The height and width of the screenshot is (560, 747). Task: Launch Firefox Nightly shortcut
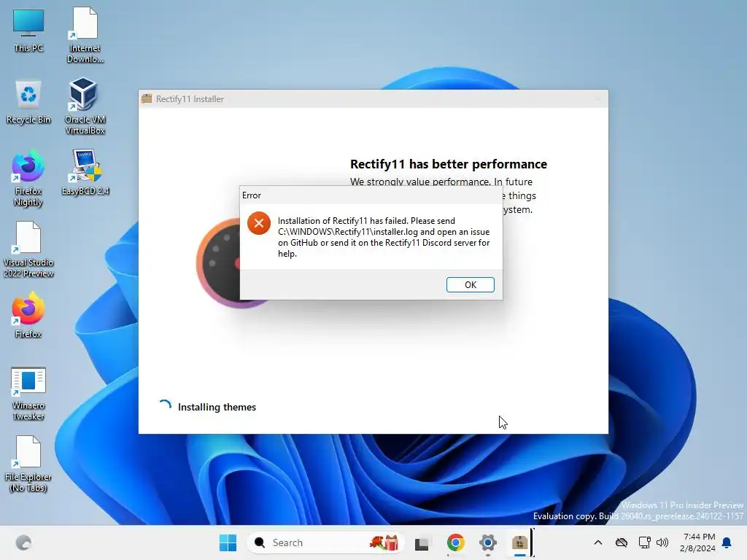[x=28, y=179]
